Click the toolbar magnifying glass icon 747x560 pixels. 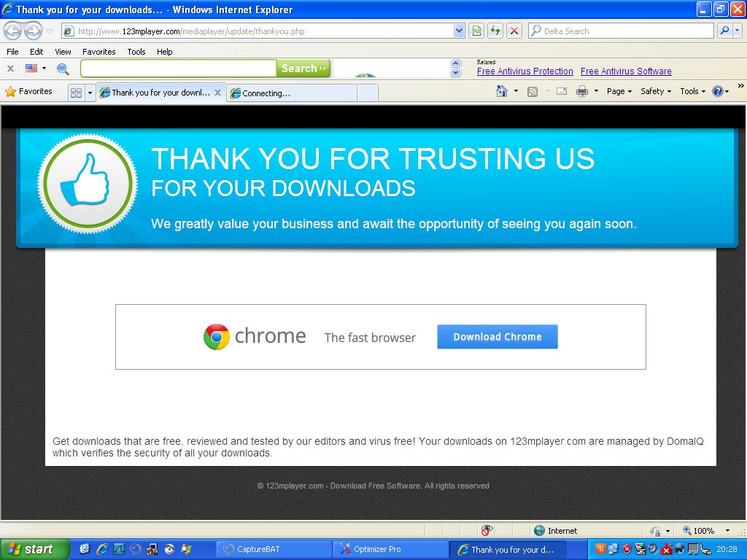click(x=63, y=69)
